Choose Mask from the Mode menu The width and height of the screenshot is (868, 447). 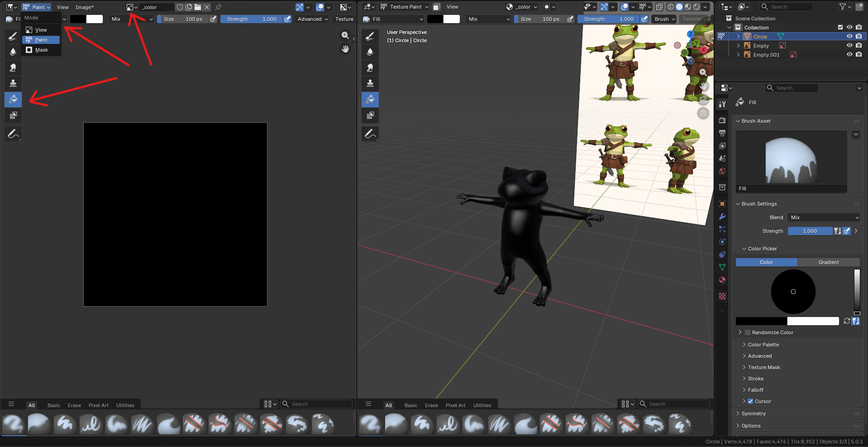click(41, 50)
